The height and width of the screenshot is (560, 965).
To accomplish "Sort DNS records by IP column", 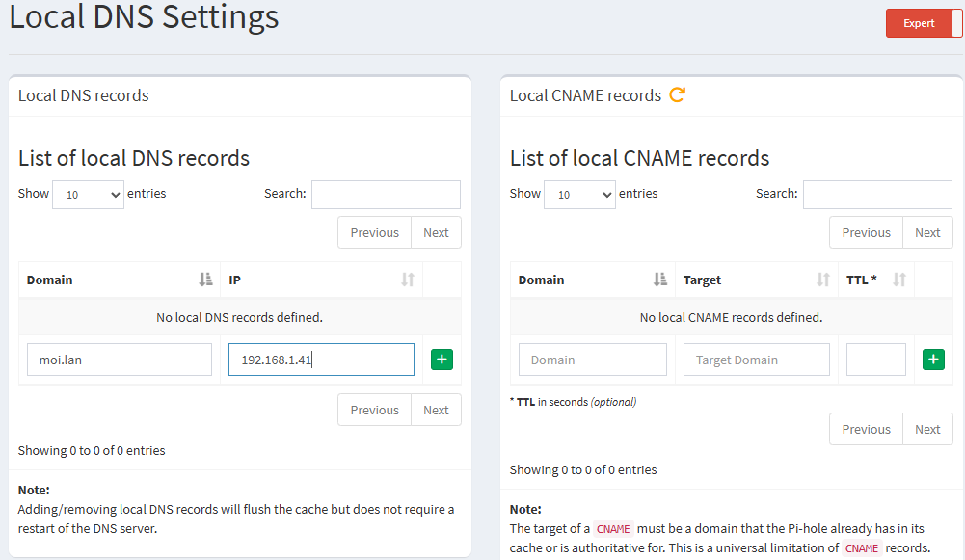I will coord(321,280).
